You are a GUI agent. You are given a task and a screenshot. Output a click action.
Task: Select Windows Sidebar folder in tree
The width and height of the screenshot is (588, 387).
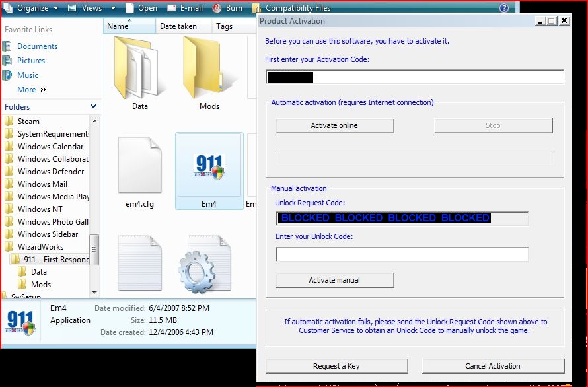tap(48, 234)
